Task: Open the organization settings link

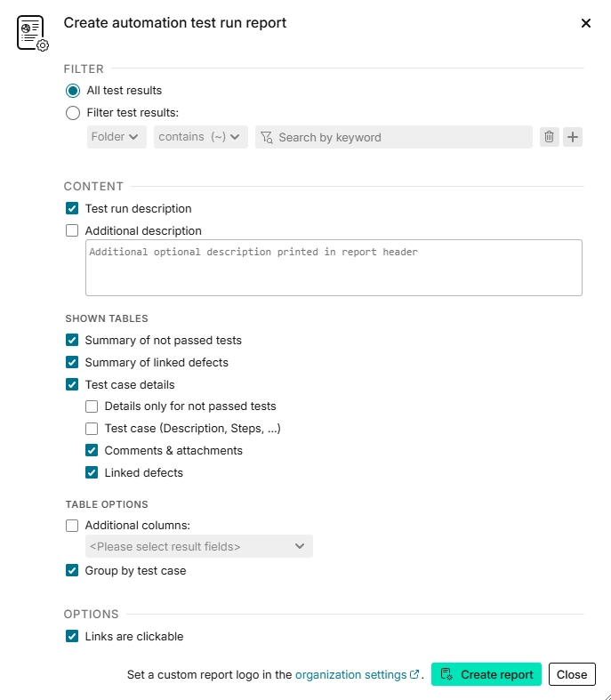Action: 350,674
